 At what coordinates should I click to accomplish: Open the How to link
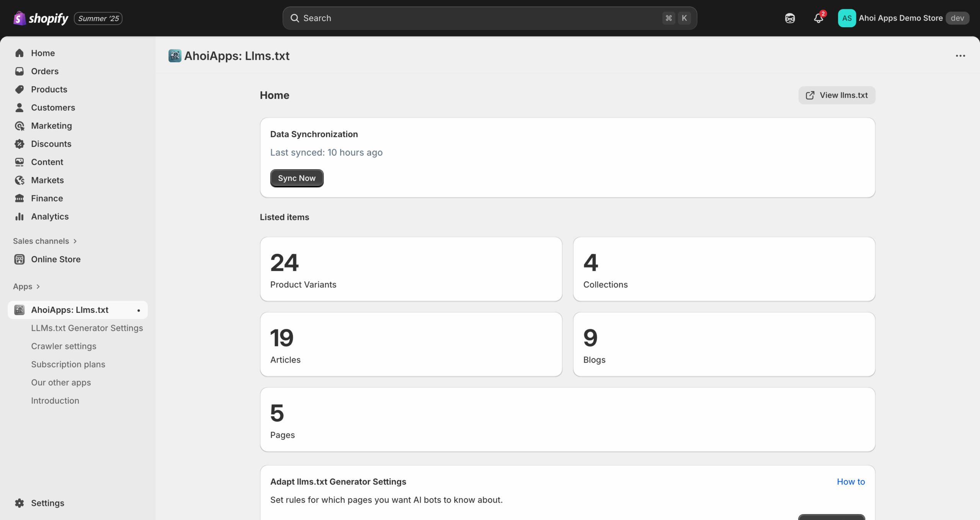pyautogui.click(x=851, y=482)
